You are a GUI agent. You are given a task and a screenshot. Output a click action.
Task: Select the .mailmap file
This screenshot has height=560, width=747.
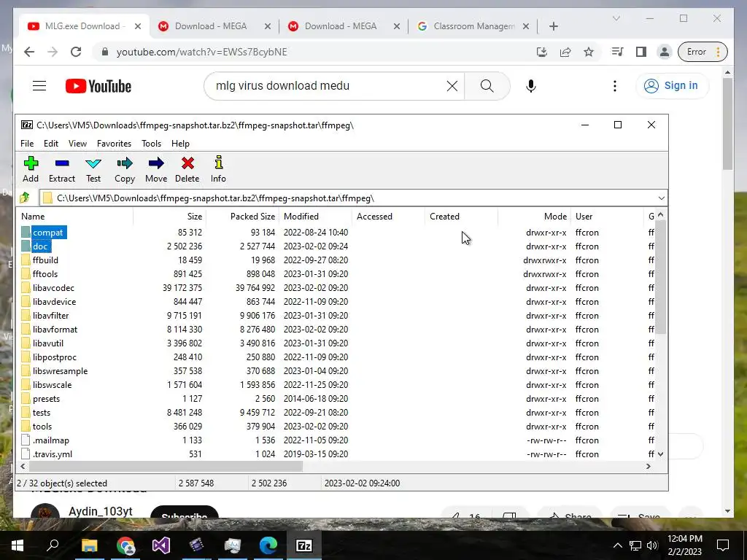pos(50,440)
